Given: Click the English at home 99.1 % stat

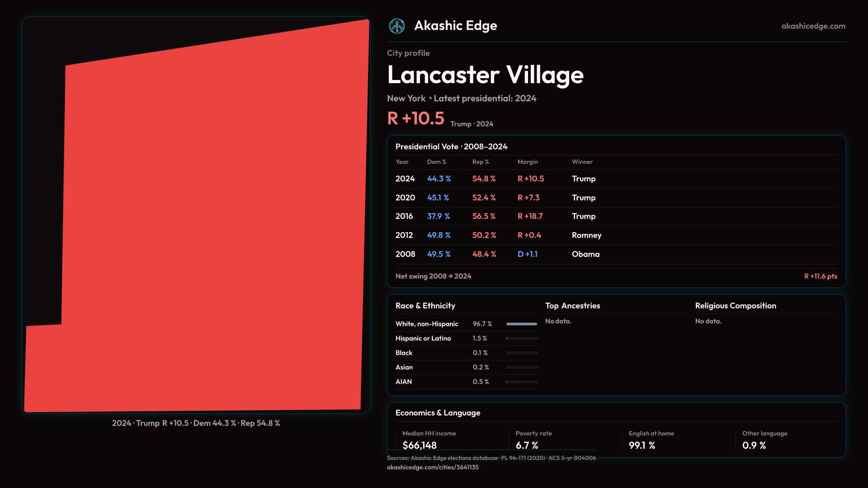Looking at the screenshot, I should (642, 445).
